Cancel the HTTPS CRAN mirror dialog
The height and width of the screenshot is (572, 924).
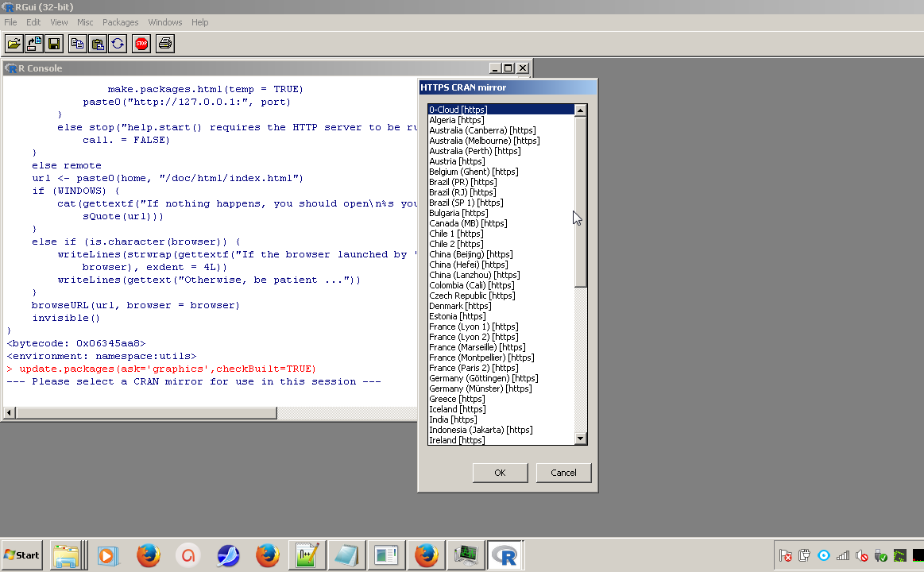pos(563,473)
